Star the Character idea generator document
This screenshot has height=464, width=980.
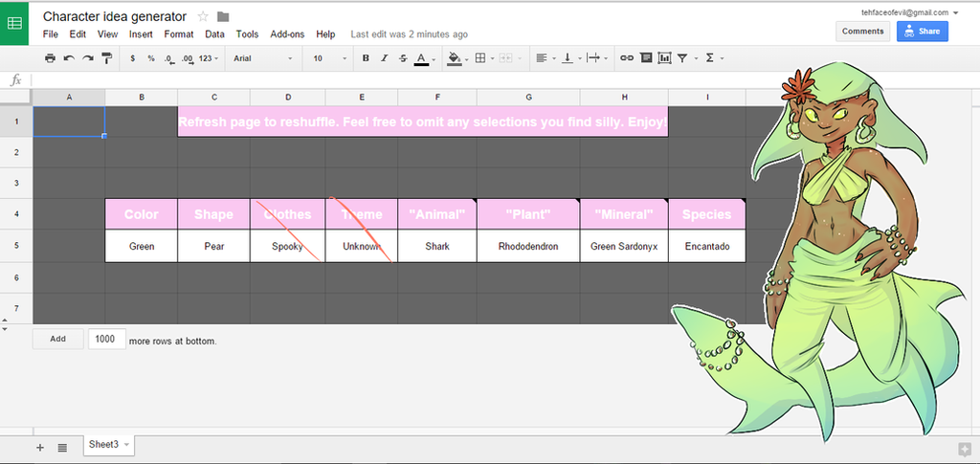pos(203,17)
